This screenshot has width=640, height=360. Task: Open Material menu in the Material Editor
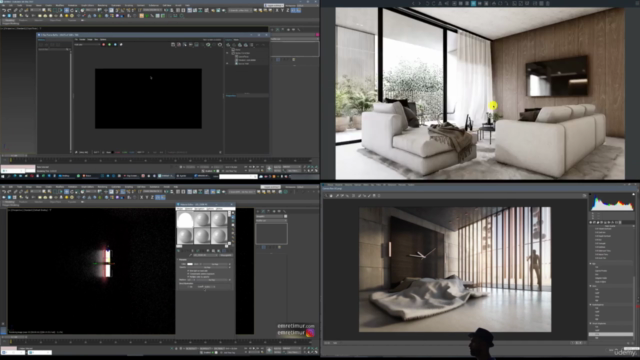pyautogui.click(x=189, y=209)
